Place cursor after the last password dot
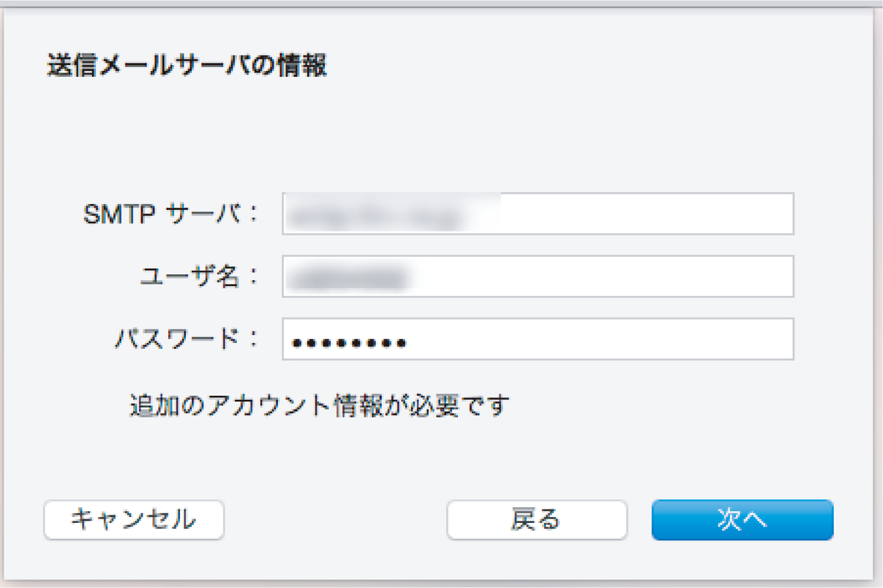This screenshot has height=588, width=883. click(409, 342)
